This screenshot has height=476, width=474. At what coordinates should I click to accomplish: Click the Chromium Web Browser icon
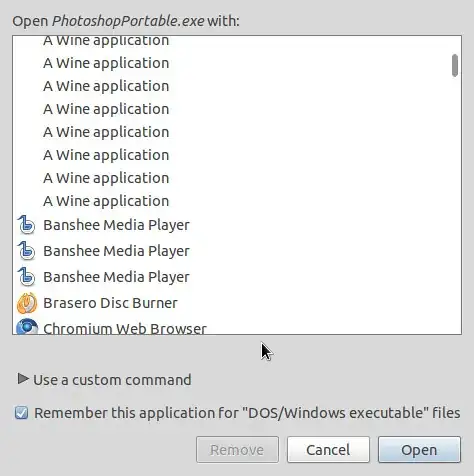27,326
